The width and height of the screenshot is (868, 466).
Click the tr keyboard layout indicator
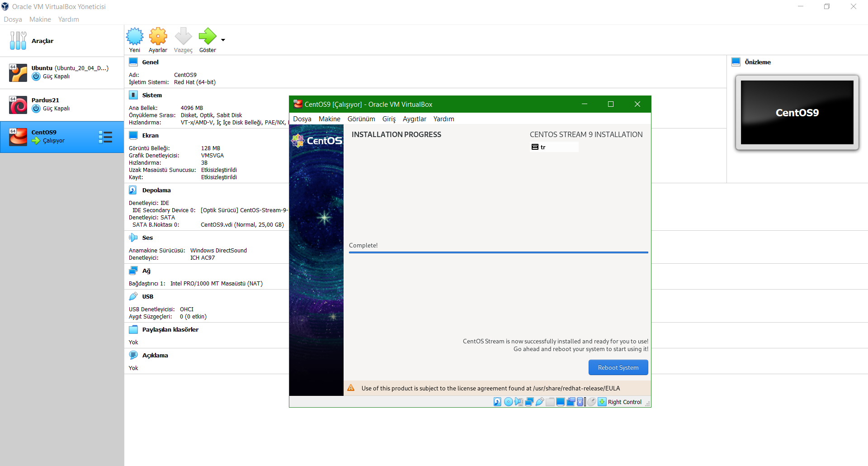point(554,147)
